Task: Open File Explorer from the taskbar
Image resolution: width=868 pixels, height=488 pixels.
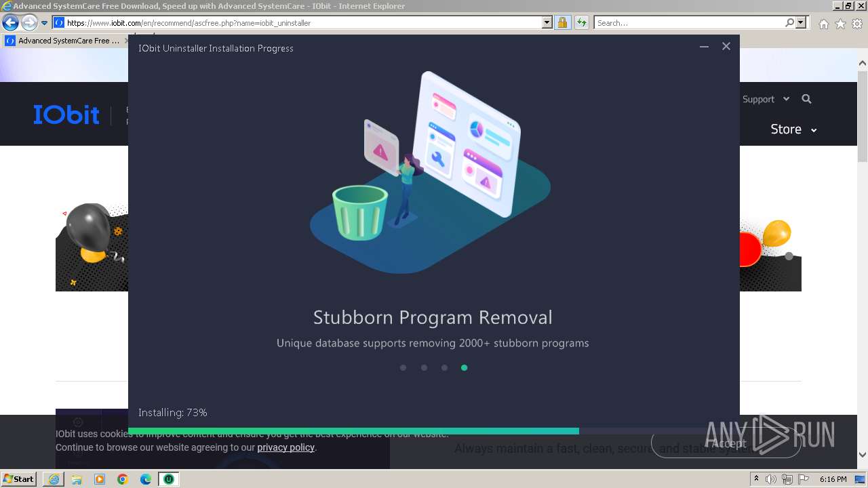Action: tap(77, 479)
